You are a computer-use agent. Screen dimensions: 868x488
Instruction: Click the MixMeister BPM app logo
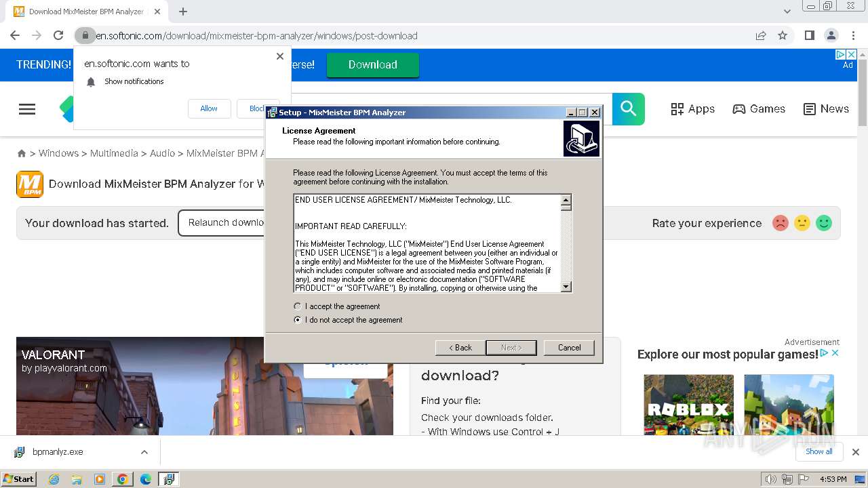(30, 184)
